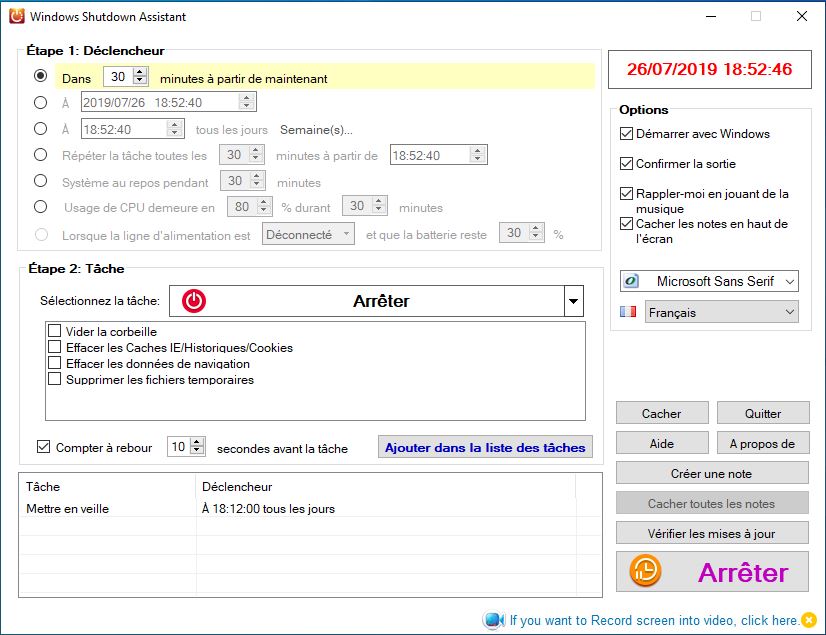Click the Cacher button

coord(662,413)
